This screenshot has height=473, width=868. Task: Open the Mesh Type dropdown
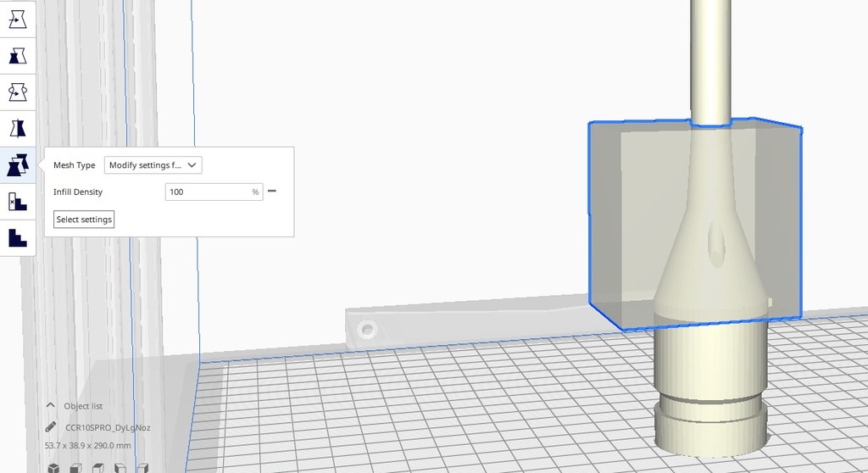[153, 165]
